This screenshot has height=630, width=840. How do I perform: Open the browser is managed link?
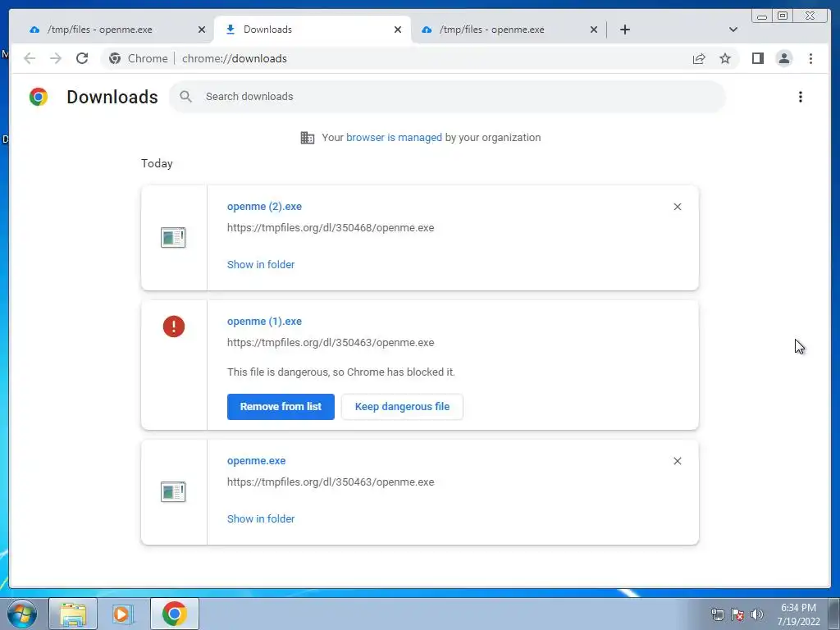pos(394,138)
